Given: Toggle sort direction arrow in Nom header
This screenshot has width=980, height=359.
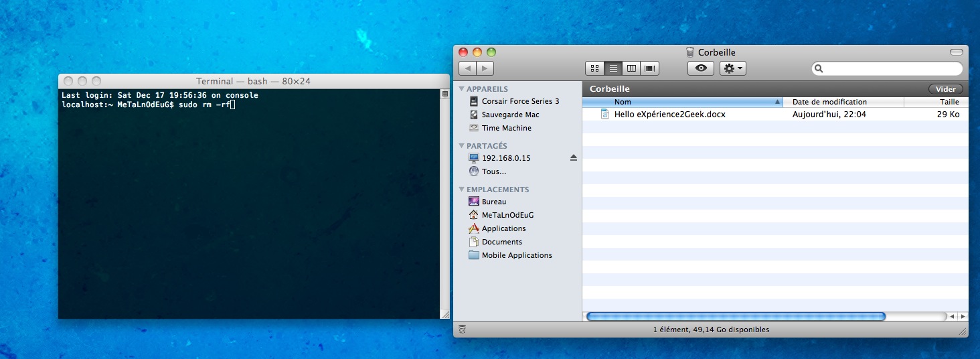Looking at the screenshot, I should [x=777, y=102].
